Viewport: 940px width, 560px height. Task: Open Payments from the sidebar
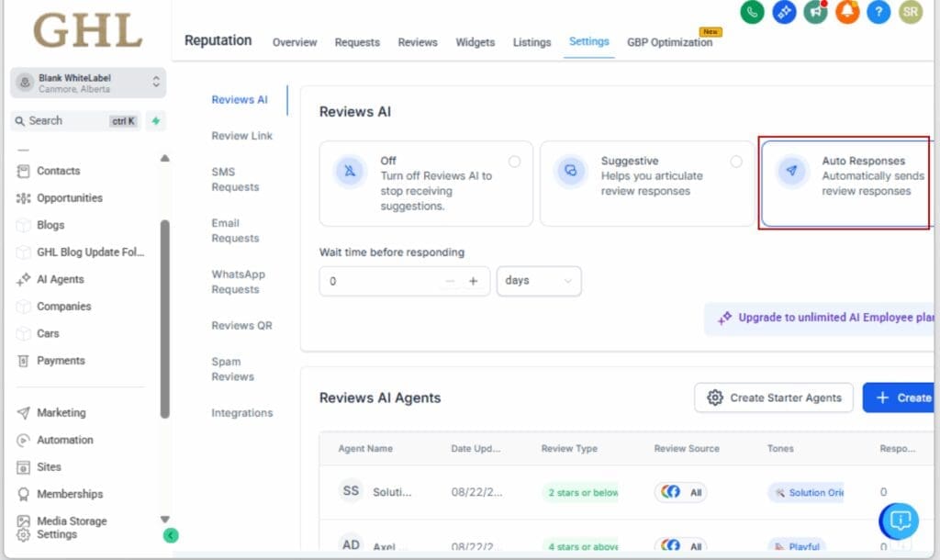(x=57, y=360)
